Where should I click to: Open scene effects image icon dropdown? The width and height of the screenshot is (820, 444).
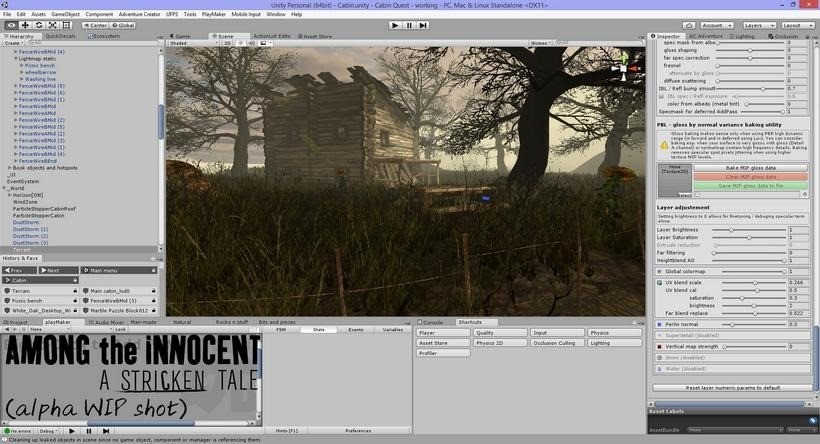pos(265,43)
